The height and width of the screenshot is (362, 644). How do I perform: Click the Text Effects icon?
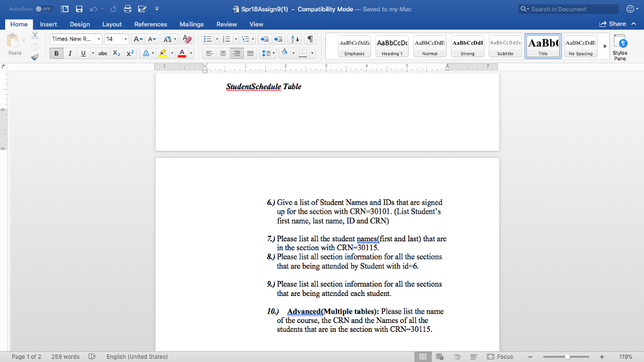pos(146,53)
